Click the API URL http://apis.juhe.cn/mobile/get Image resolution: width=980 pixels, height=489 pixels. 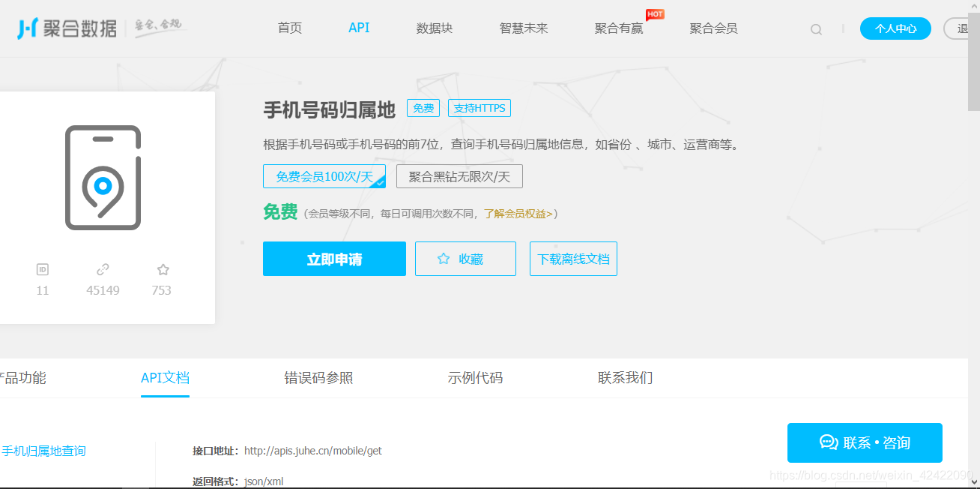tap(313, 451)
